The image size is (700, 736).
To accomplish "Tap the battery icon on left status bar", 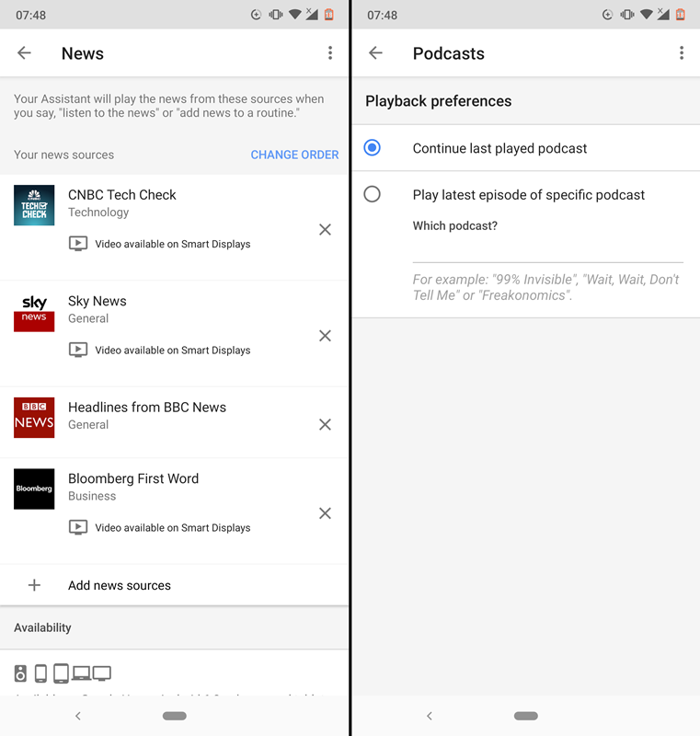I will (x=329, y=15).
